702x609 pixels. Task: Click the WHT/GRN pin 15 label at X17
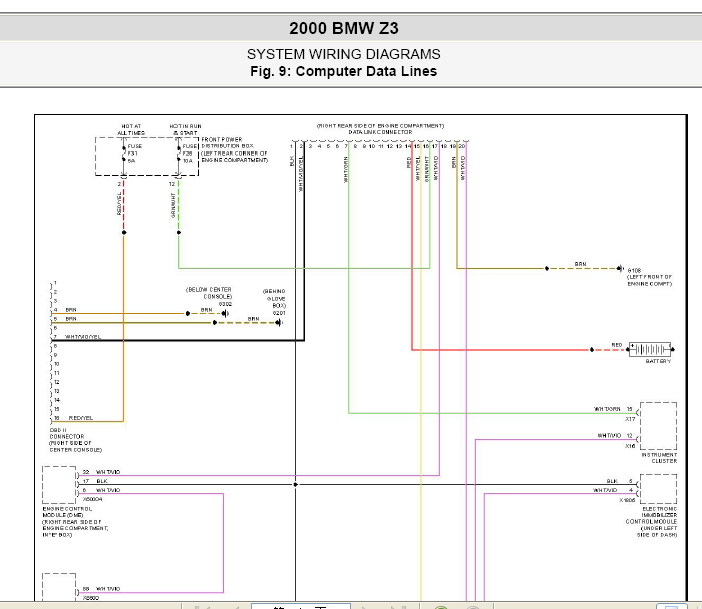(x=613, y=409)
